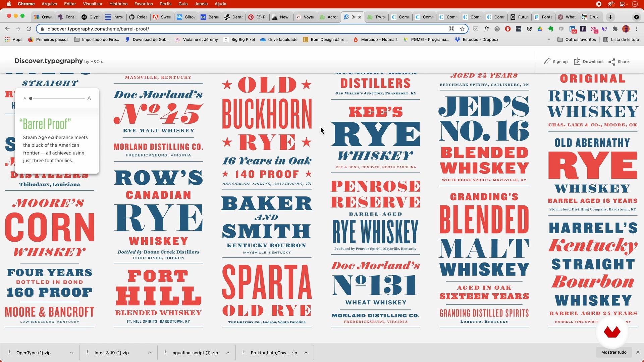
Task: Bookmark this page with the star icon
Action: coord(462,29)
